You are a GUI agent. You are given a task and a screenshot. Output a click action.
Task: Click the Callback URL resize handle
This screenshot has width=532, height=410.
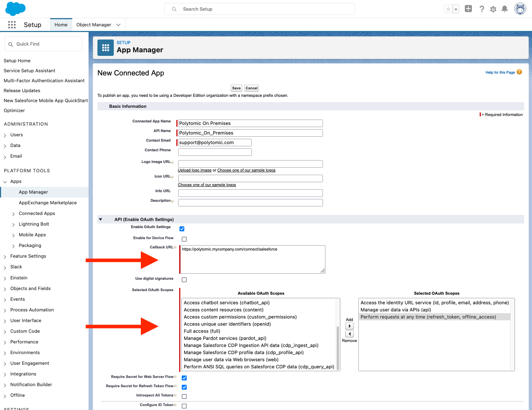click(323, 271)
